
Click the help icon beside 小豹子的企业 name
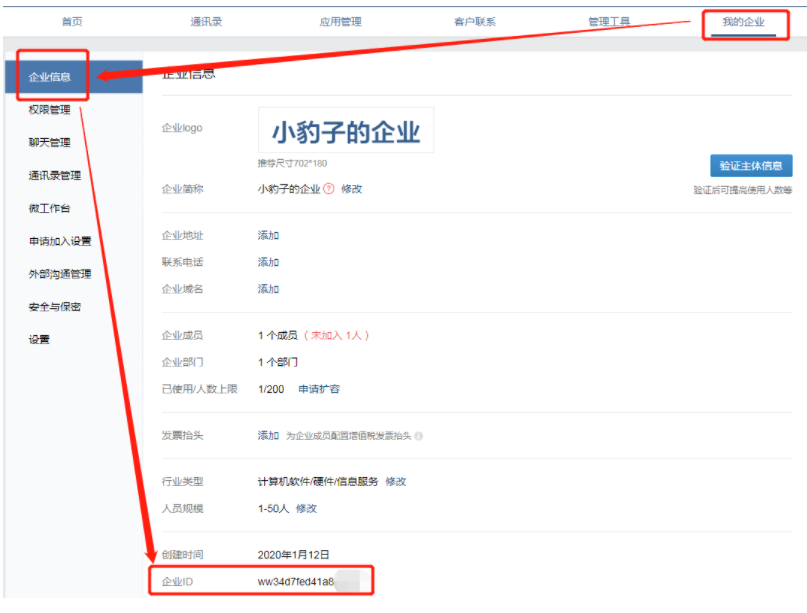[x=330, y=188]
